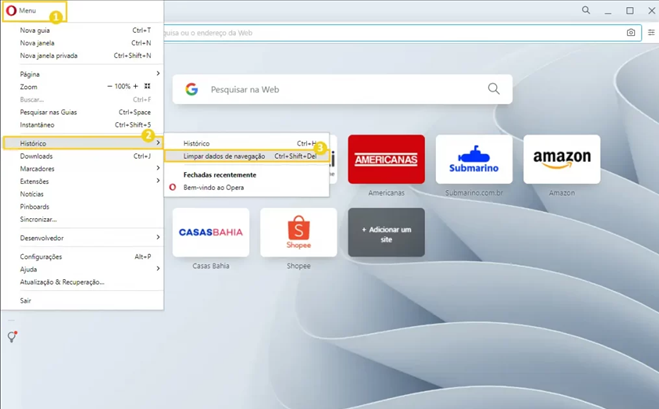Viewport: 659px width, 409px height.
Task: Expand the Ajuda submenu arrow
Action: (158, 269)
